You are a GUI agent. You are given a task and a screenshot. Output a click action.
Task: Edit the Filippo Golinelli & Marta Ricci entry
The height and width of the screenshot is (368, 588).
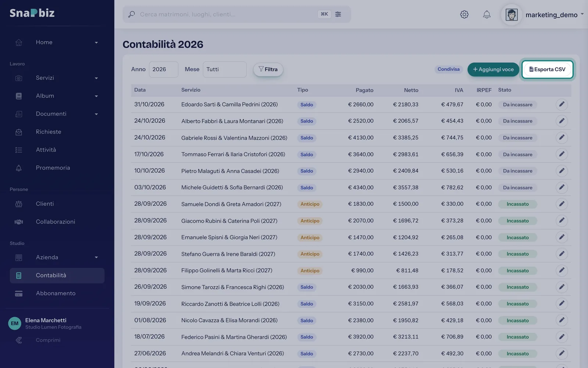point(562,270)
